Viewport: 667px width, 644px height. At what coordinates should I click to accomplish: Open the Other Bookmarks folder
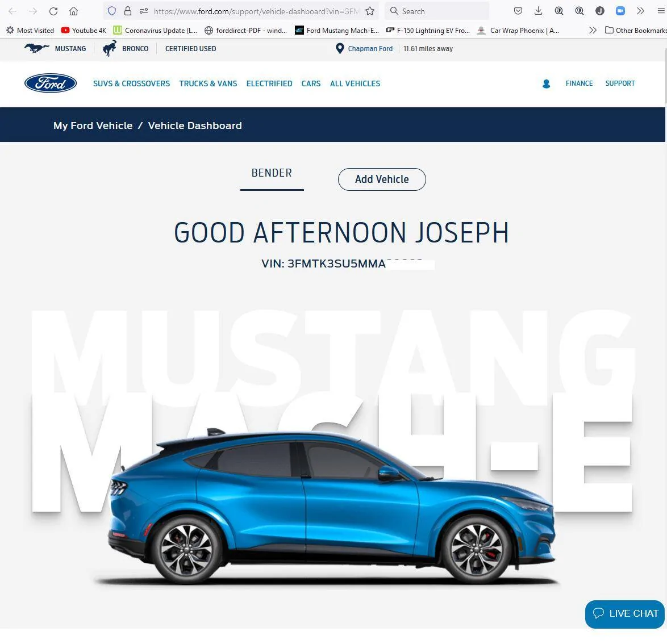pos(636,30)
